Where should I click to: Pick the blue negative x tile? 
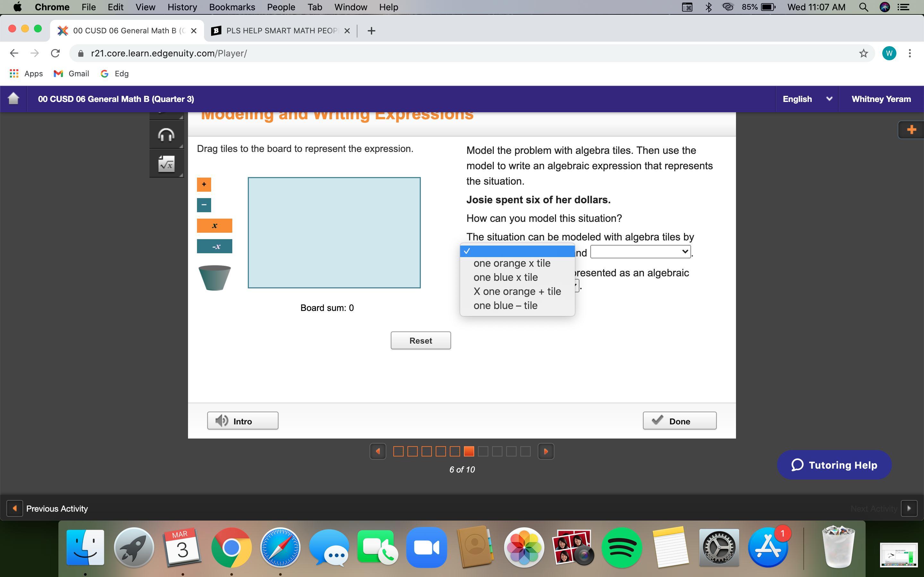[214, 247]
